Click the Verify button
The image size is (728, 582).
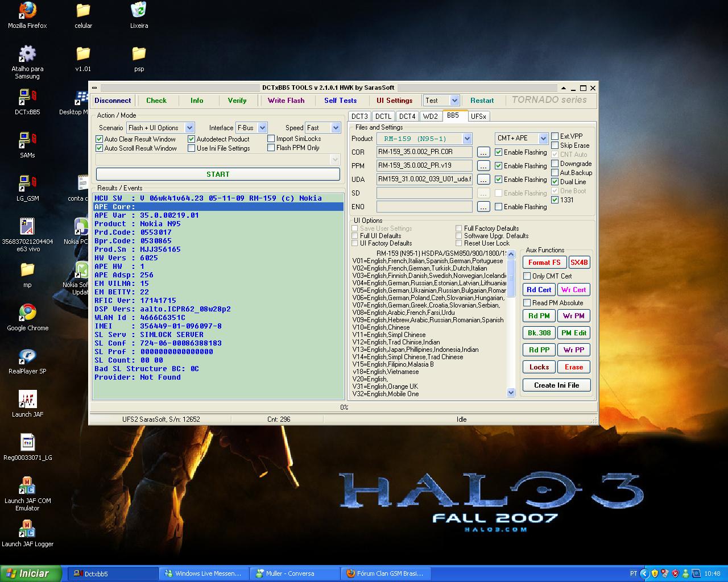click(237, 101)
